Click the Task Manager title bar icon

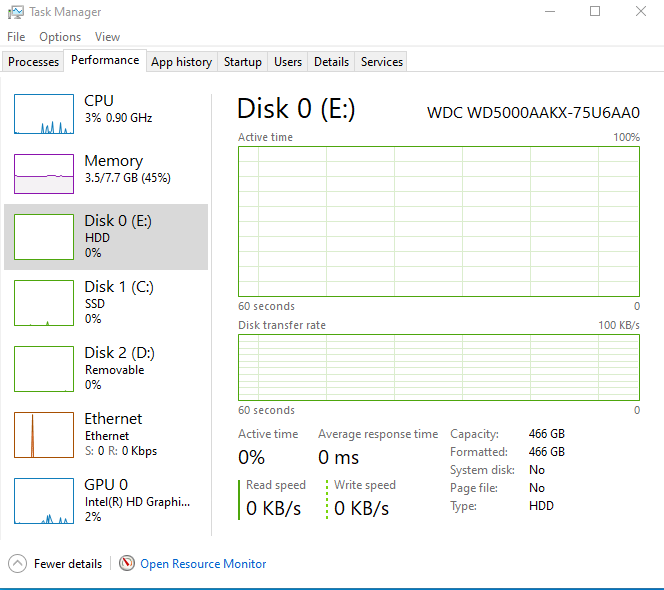(16, 12)
